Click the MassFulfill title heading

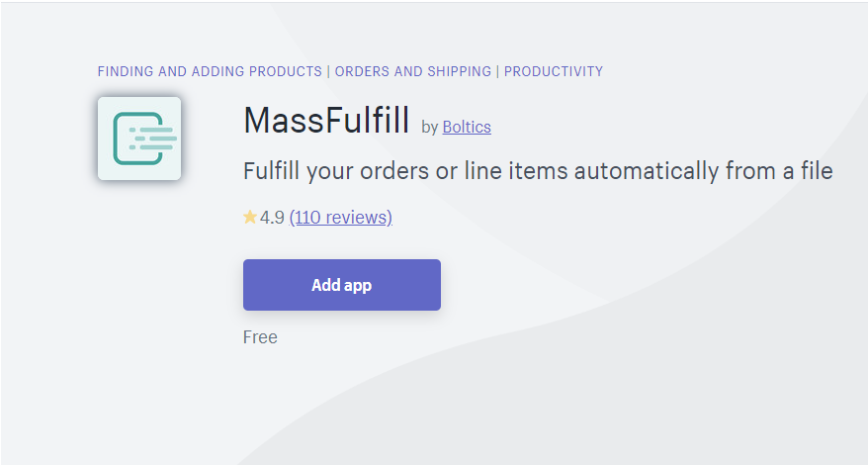coord(326,121)
